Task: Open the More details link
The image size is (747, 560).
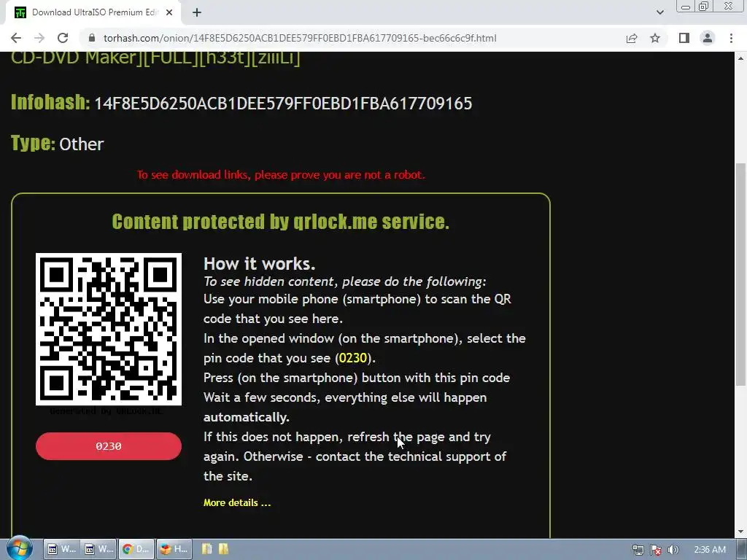Action: click(237, 503)
